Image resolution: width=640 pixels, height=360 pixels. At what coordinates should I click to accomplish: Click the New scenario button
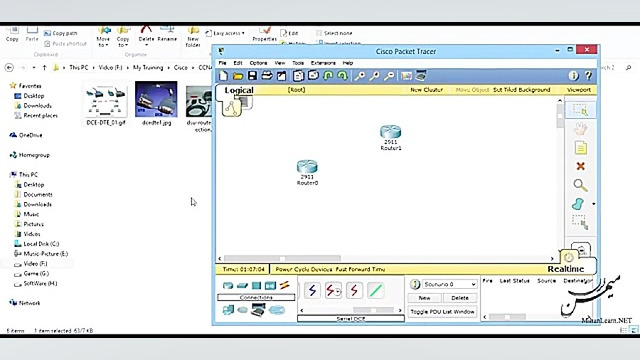click(x=424, y=298)
